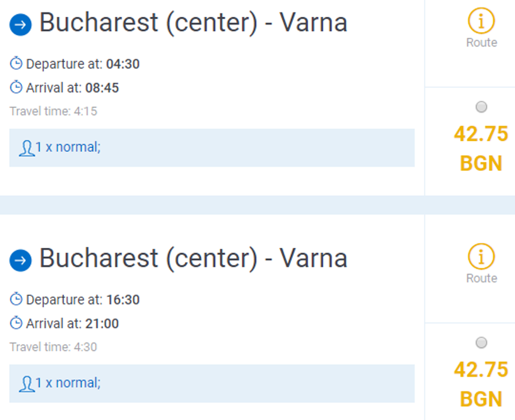Open Route info icon for the 16:30 departure

(481, 258)
